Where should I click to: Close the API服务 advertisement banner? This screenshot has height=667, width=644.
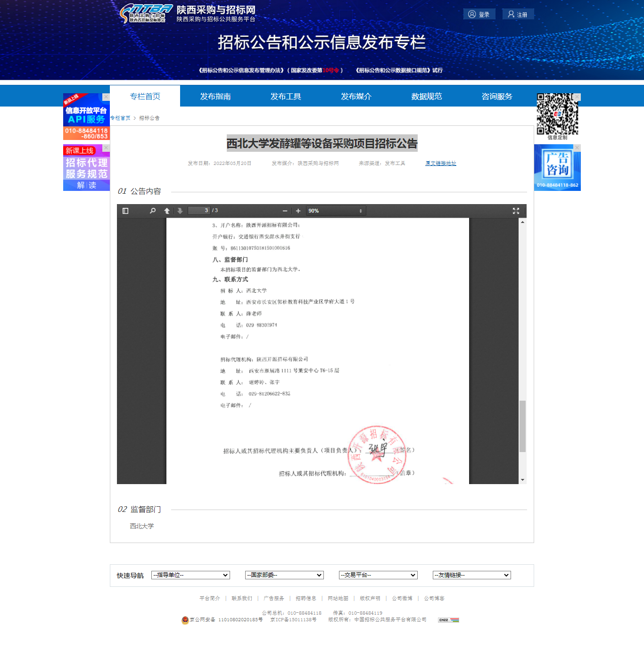[x=106, y=97]
